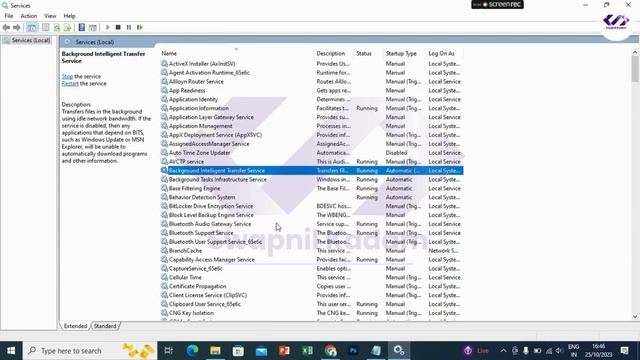Select the Behavior Detection System service
640x360 pixels.
[311, 197]
